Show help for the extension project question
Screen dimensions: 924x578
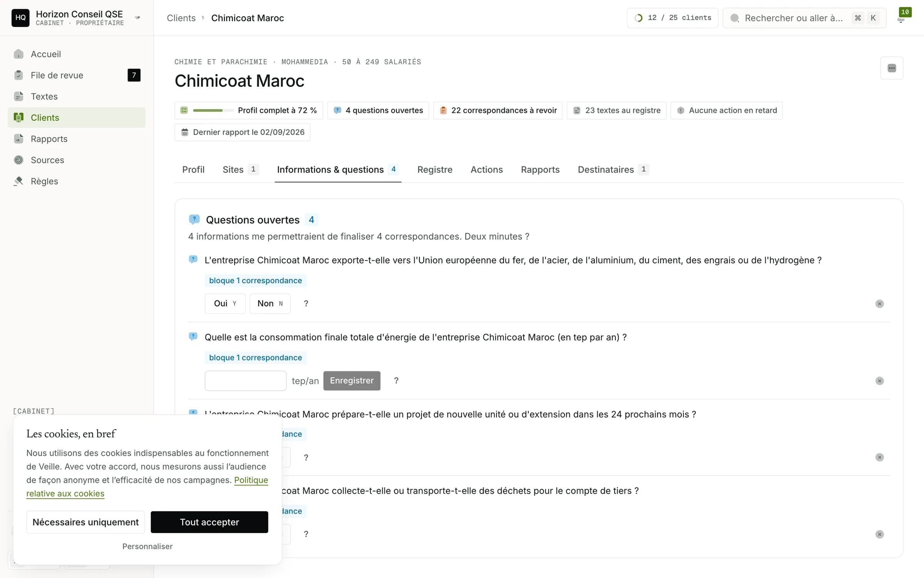(x=306, y=457)
